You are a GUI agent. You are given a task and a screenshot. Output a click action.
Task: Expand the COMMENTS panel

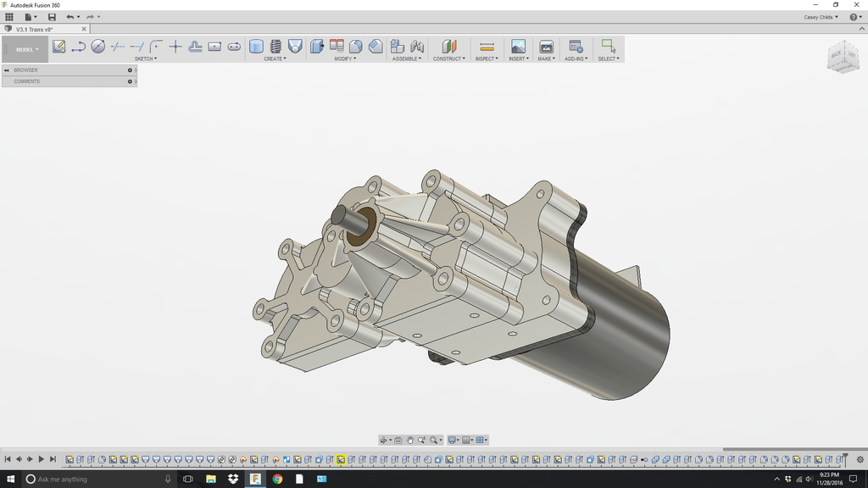pos(70,82)
